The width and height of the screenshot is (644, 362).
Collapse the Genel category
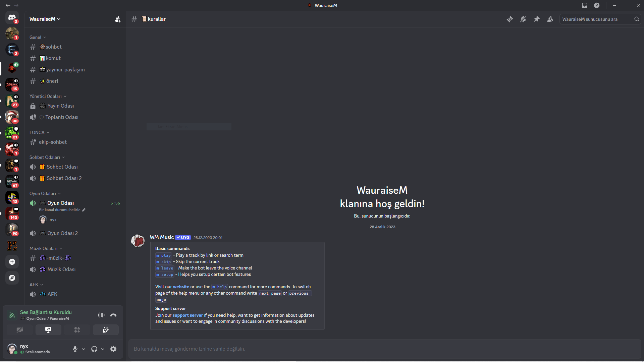coord(38,37)
